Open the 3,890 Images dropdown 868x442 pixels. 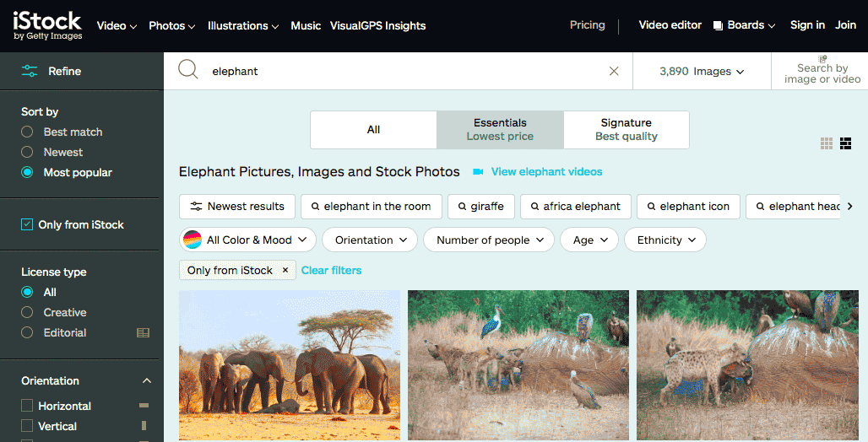point(702,72)
